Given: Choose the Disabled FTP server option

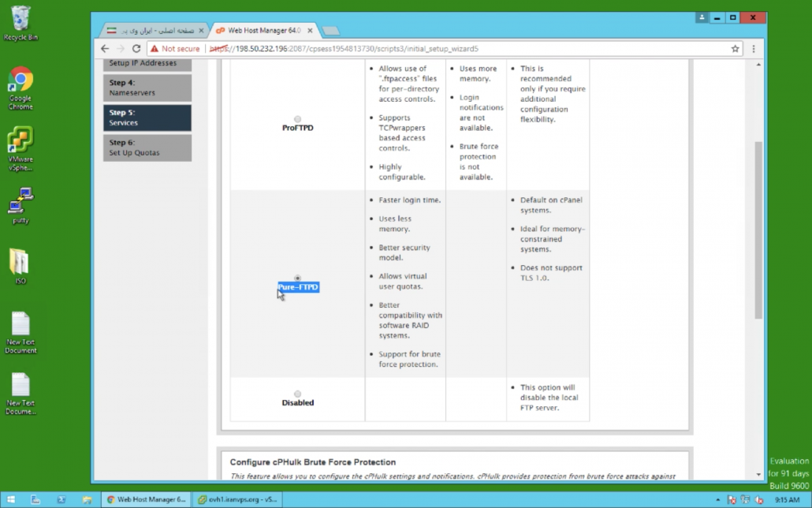Looking at the screenshot, I should point(297,394).
